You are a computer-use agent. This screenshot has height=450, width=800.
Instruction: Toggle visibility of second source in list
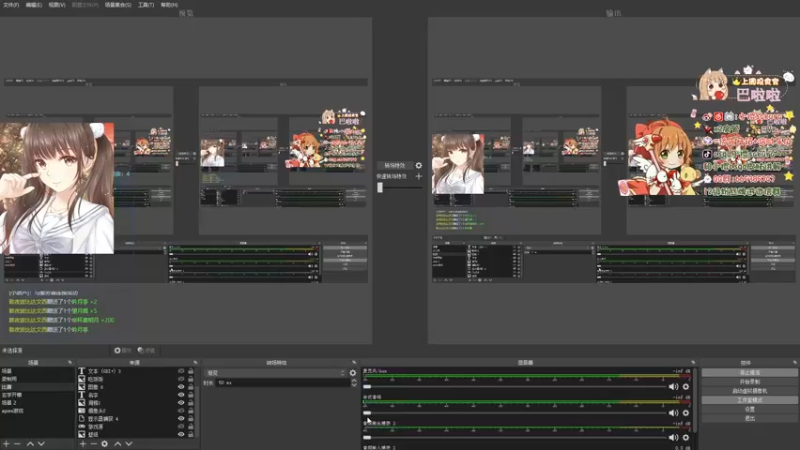click(x=181, y=379)
